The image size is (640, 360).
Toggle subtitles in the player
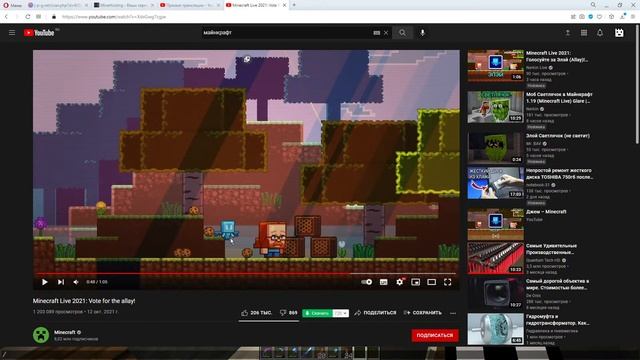tap(383, 282)
